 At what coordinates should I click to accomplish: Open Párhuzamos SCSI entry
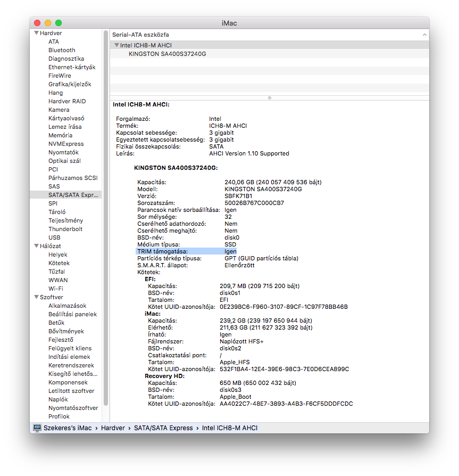[x=73, y=178]
